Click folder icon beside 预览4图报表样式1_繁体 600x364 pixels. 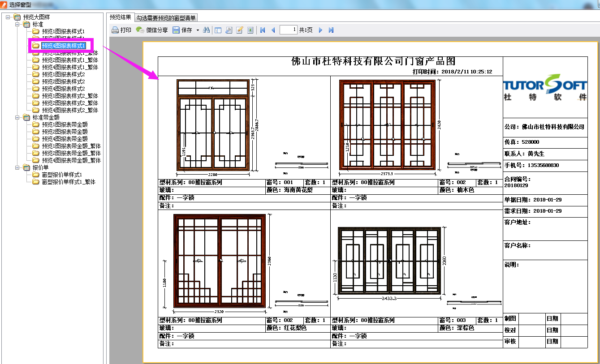tap(35, 67)
